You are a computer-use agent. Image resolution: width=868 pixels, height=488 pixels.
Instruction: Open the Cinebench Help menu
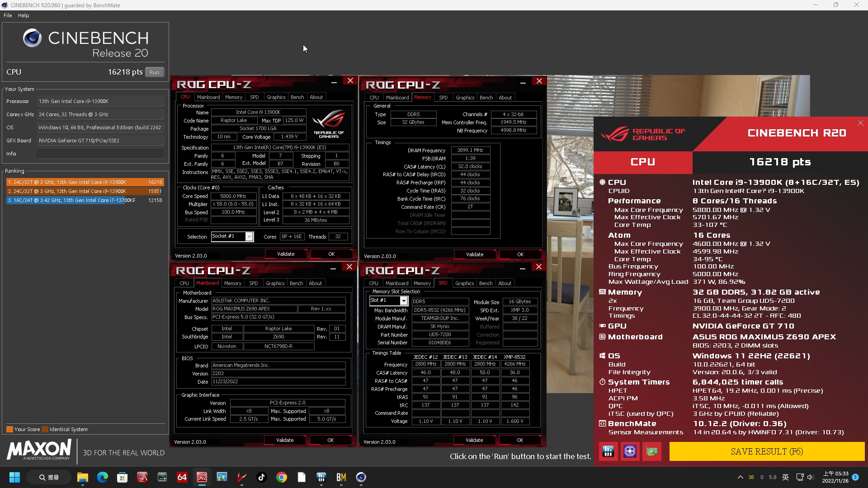click(24, 15)
